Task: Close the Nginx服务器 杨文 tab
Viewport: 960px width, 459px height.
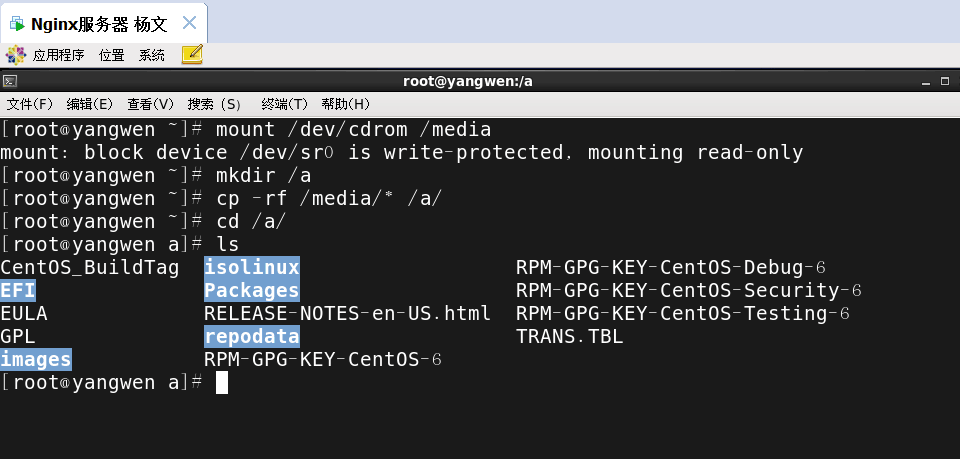Action: tap(190, 23)
